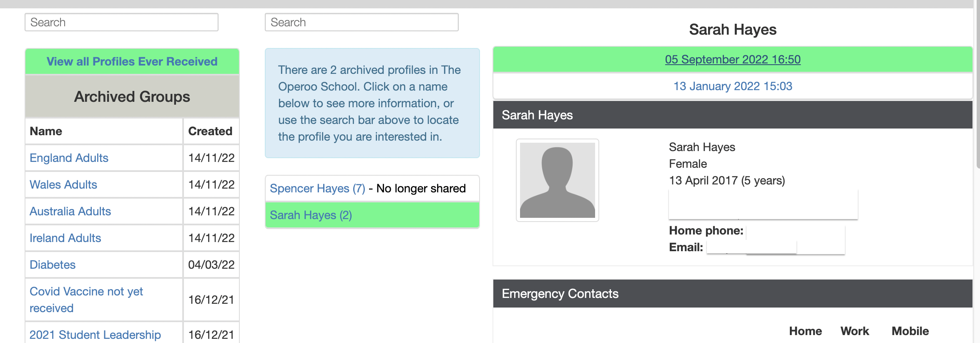Select Spencer Hayes (7) archived profile

(x=317, y=188)
